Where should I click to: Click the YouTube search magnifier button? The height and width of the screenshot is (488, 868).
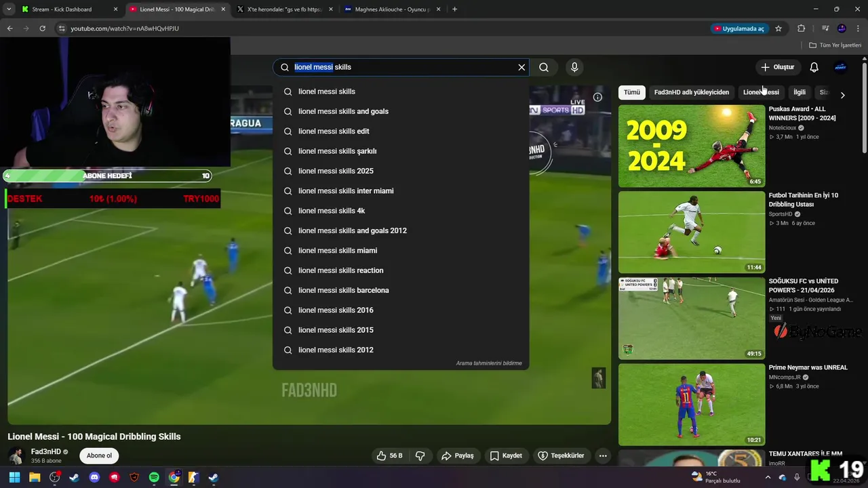[544, 67]
